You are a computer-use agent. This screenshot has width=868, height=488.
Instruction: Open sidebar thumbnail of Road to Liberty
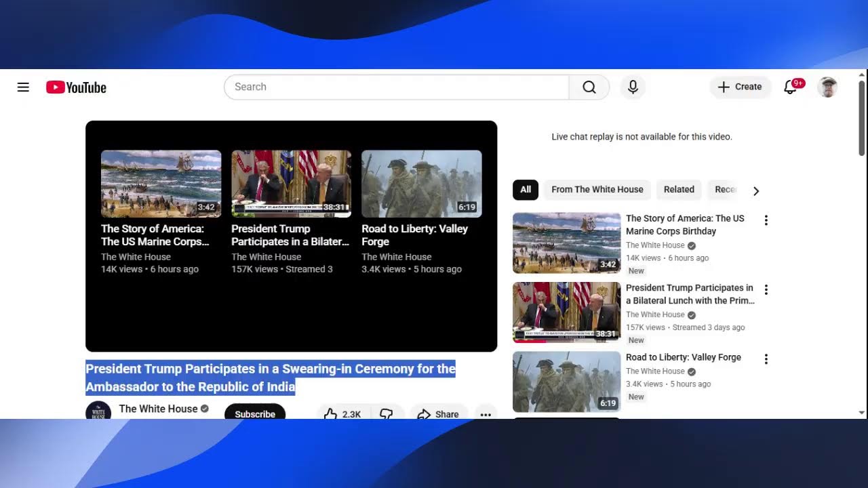pyautogui.click(x=566, y=382)
